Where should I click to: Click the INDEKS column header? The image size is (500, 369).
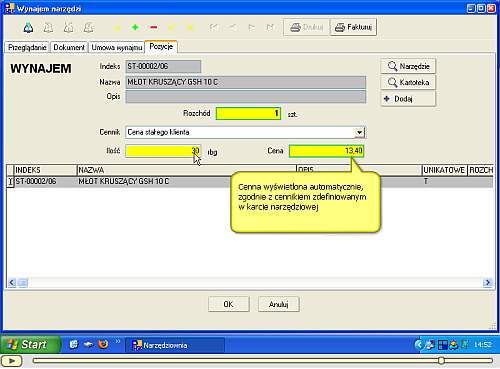coord(45,170)
